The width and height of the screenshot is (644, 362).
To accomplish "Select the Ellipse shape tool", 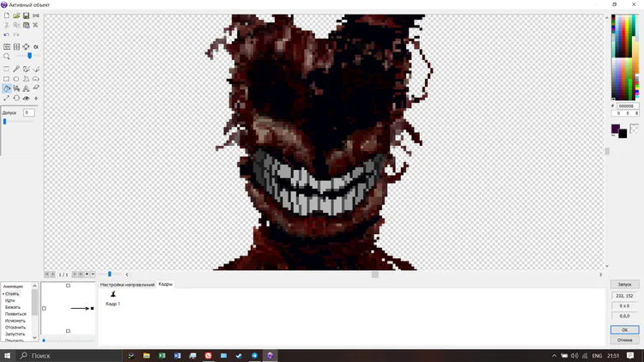I will 16,79.
